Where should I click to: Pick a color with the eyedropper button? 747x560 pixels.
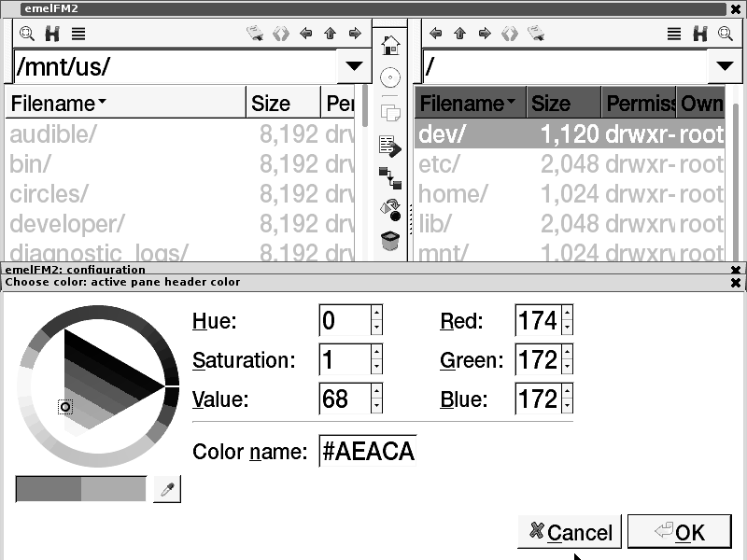tap(167, 489)
